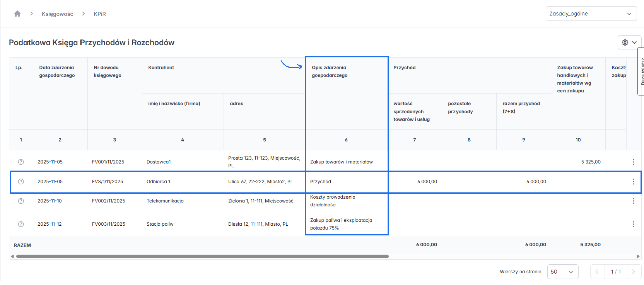Viewport: 644px width, 285px height.
Task: Go to next page arrow
Action: tap(633, 272)
